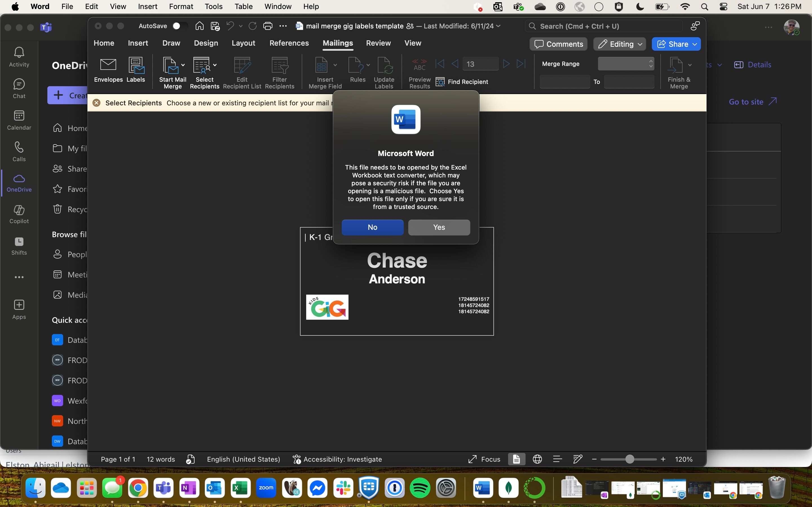Toggle Print Layout view button
812x507 pixels.
coord(517,459)
